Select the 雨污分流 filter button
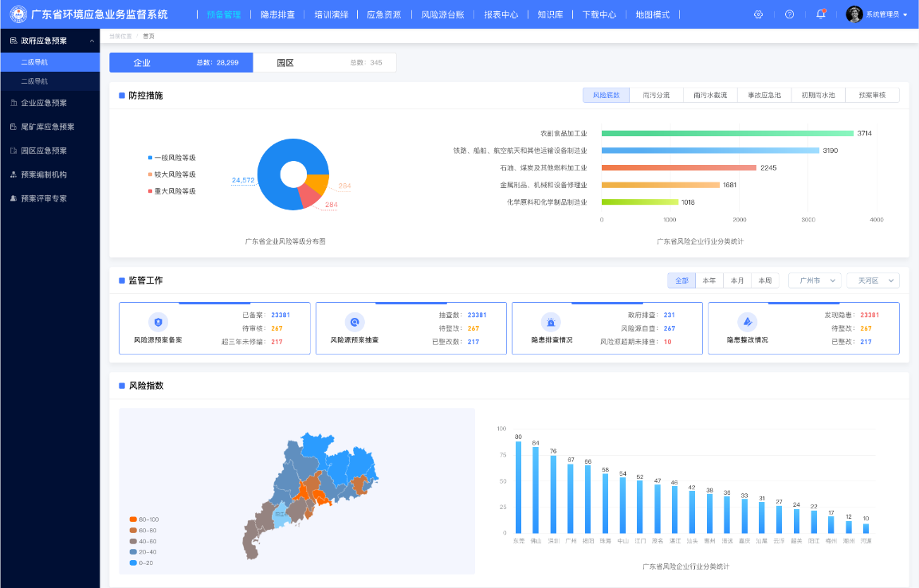Screen dimensions: 919x588 656,95
